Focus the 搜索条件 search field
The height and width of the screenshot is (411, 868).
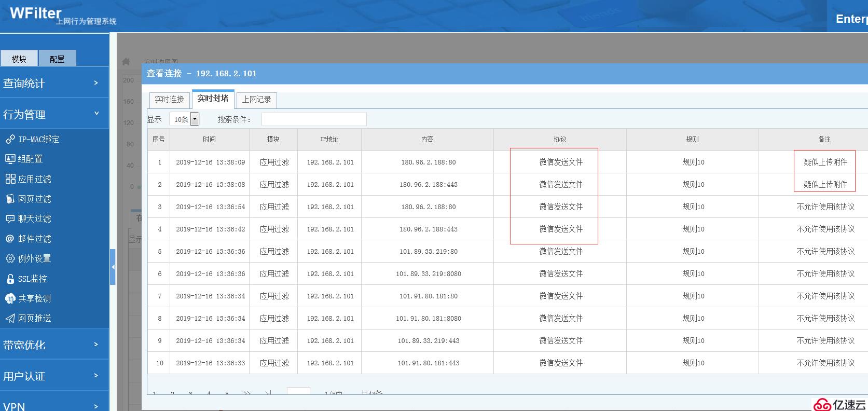pos(314,119)
